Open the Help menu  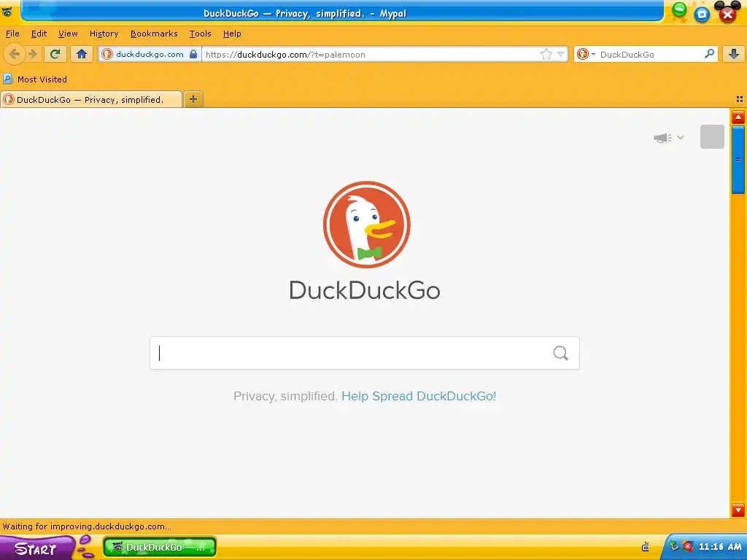click(x=232, y=34)
